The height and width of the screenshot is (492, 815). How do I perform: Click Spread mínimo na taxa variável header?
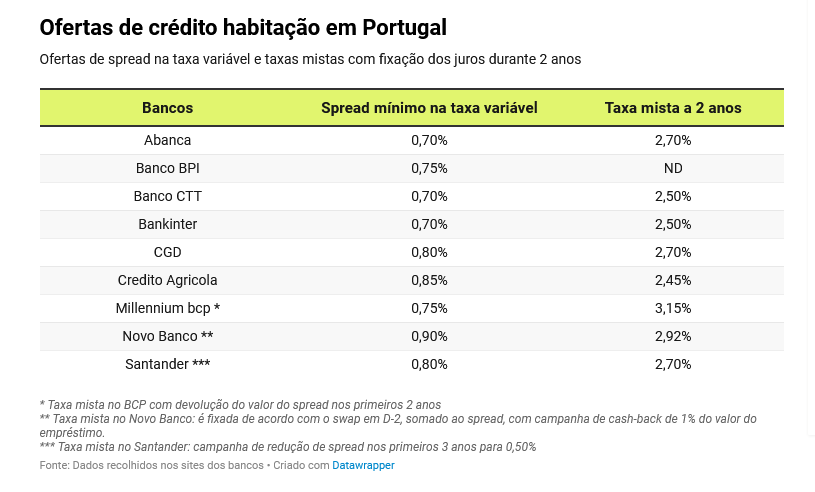pos(429,108)
